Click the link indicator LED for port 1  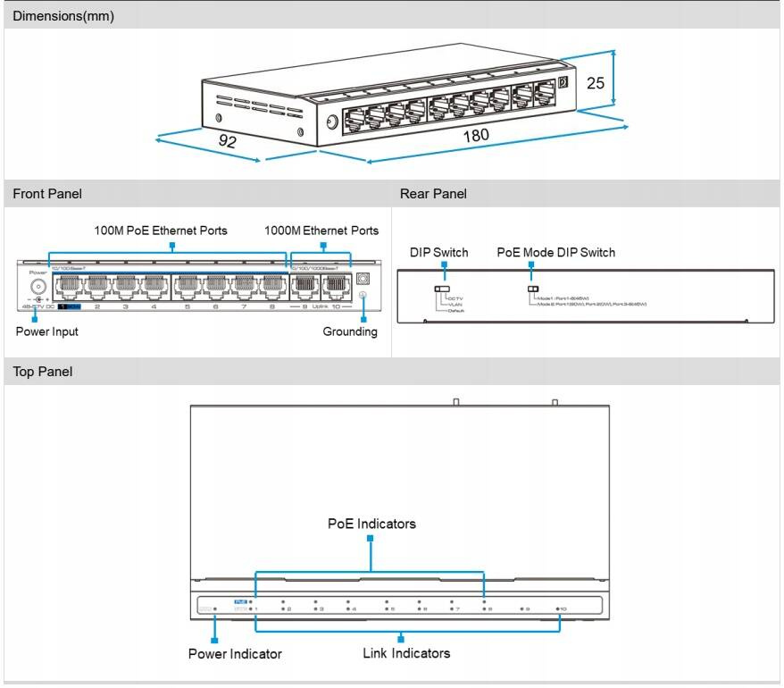coord(251,608)
